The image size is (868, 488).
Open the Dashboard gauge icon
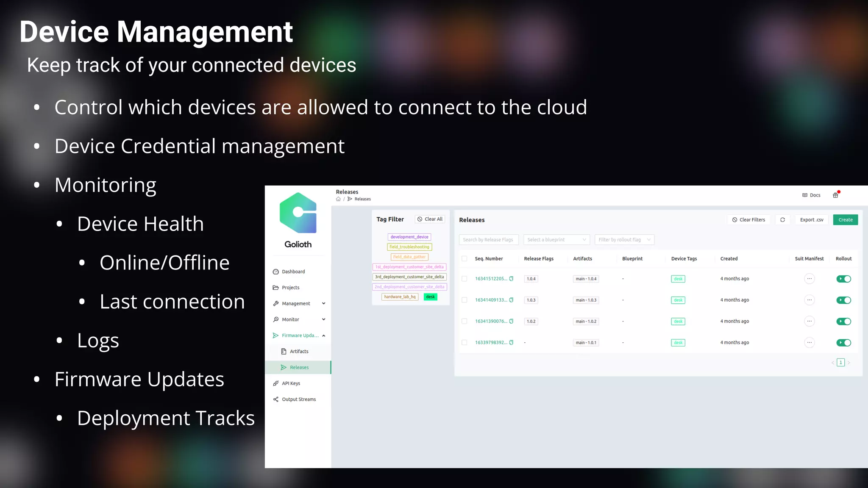276,272
